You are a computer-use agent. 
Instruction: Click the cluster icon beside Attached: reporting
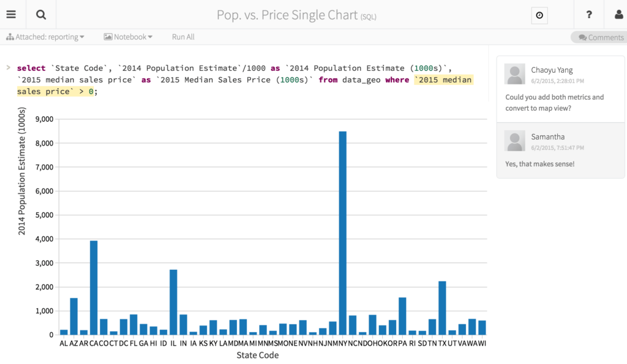10,37
